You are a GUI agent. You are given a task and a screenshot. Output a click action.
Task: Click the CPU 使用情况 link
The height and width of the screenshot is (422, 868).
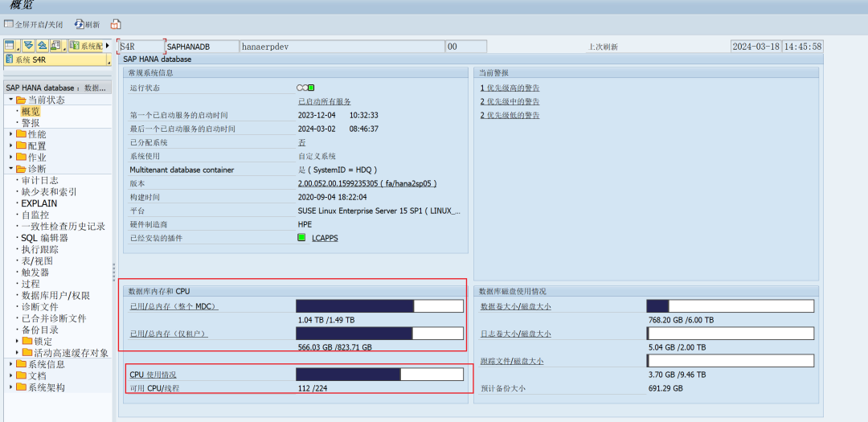click(154, 375)
